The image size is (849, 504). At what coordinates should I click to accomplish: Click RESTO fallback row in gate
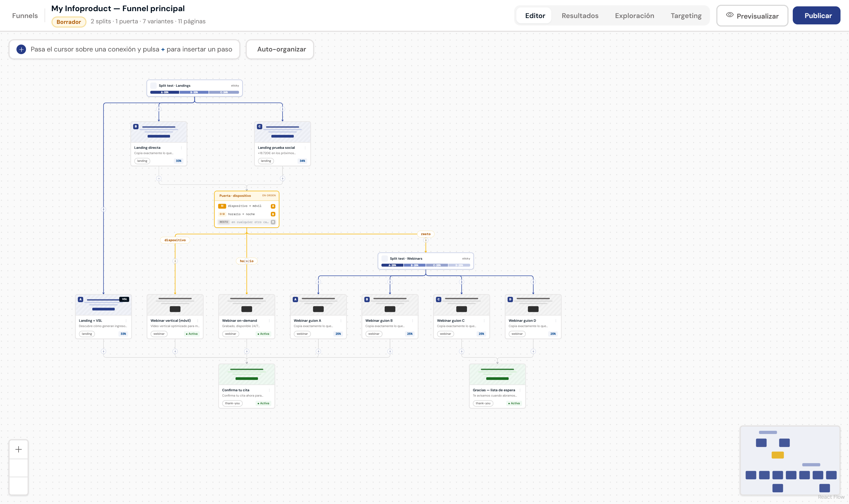(x=246, y=222)
